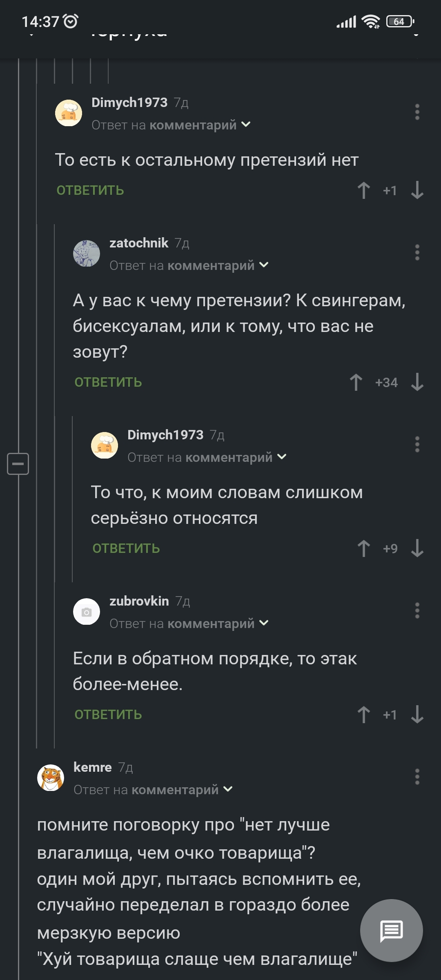Tap the floating comment chat button

391,931
